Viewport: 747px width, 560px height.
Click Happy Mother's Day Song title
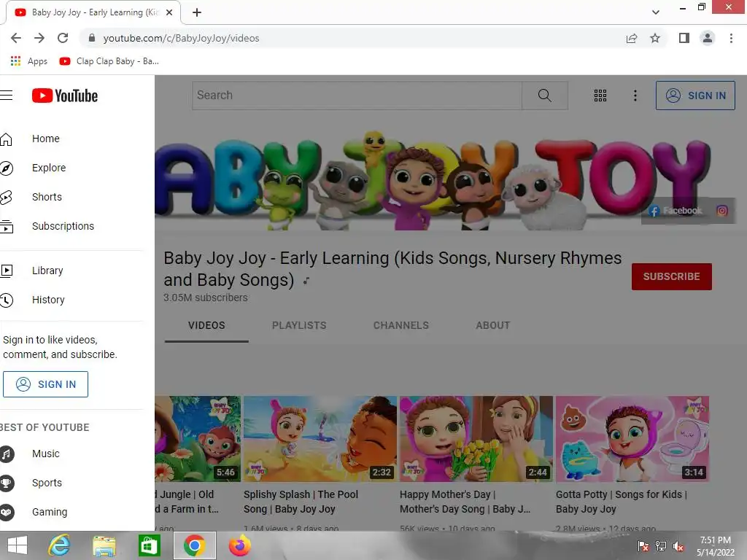tap(465, 502)
